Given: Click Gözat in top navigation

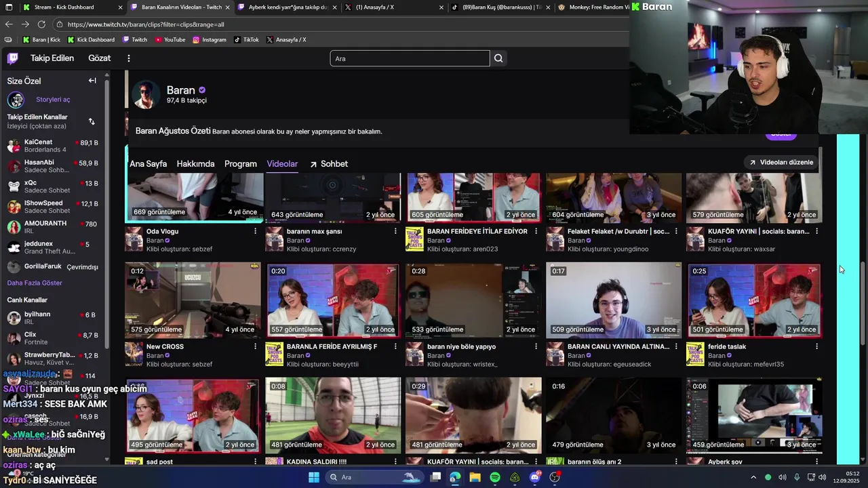Looking at the screenshot, I should click(99, 58).
